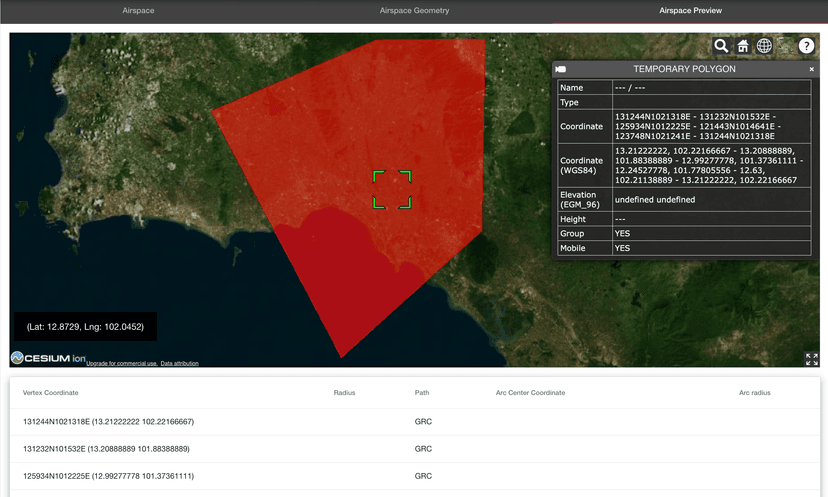Click the camera icon in polygon panel

pos(561,69)
